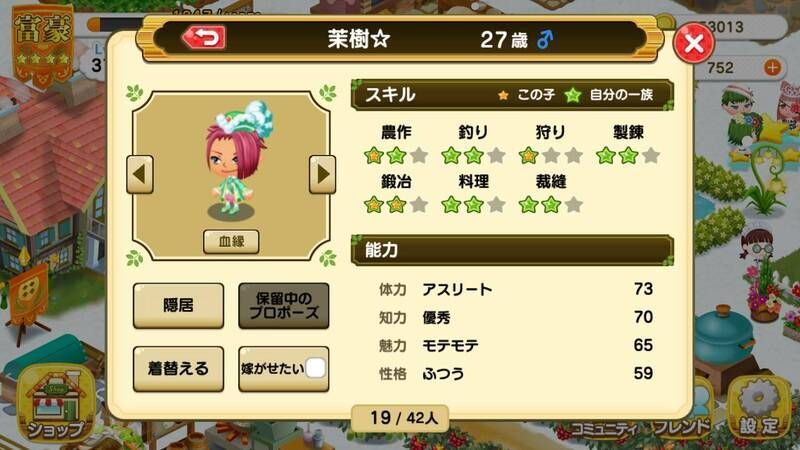Tap the orange plus icon beside 752
This screenshot has height=450, width=800.
click(x=773, y=67)
